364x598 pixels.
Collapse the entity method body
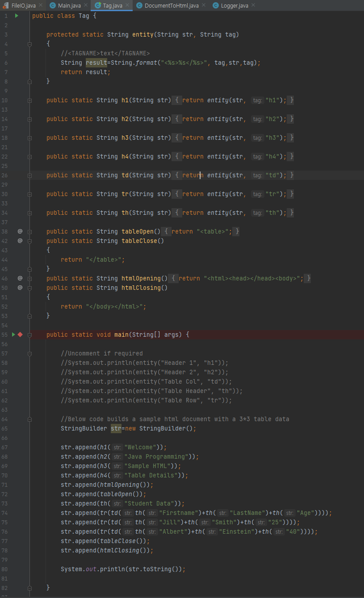29,44
